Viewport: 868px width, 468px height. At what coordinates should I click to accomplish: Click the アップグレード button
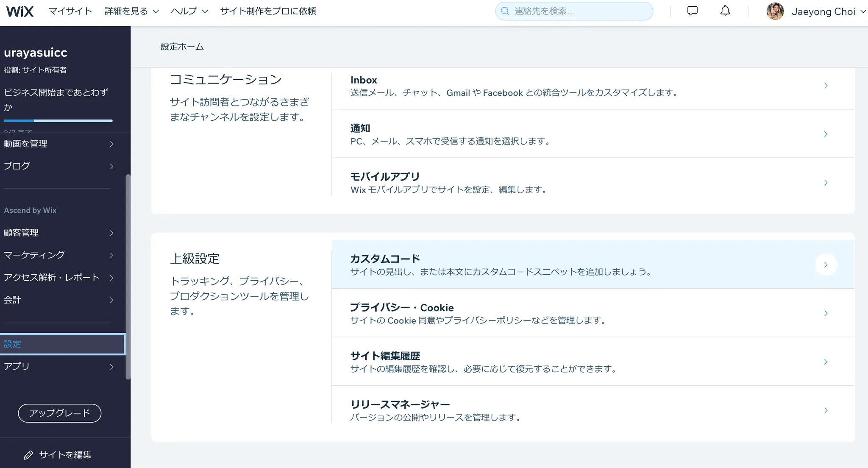59,413
